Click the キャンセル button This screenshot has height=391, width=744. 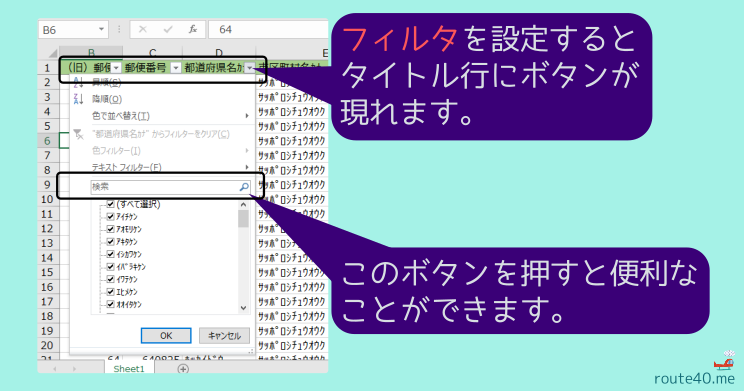click(x=224, y=335)
